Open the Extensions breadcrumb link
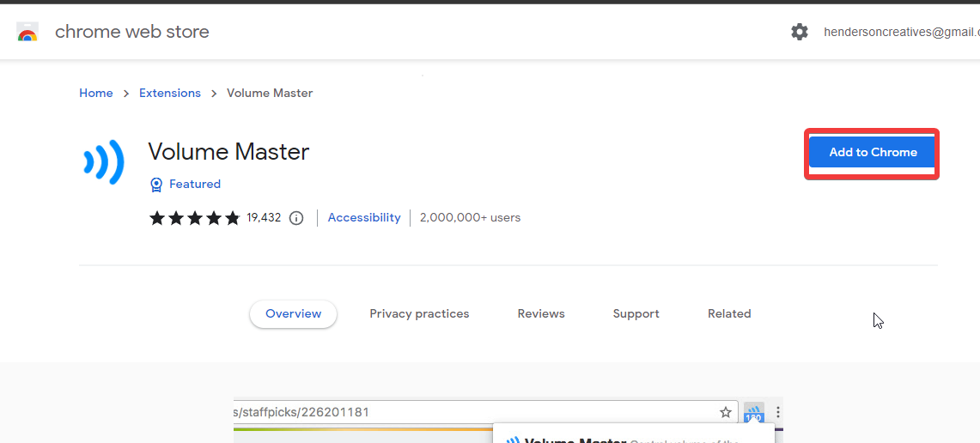This screenshot has height=443, width=980. [170, 93]
